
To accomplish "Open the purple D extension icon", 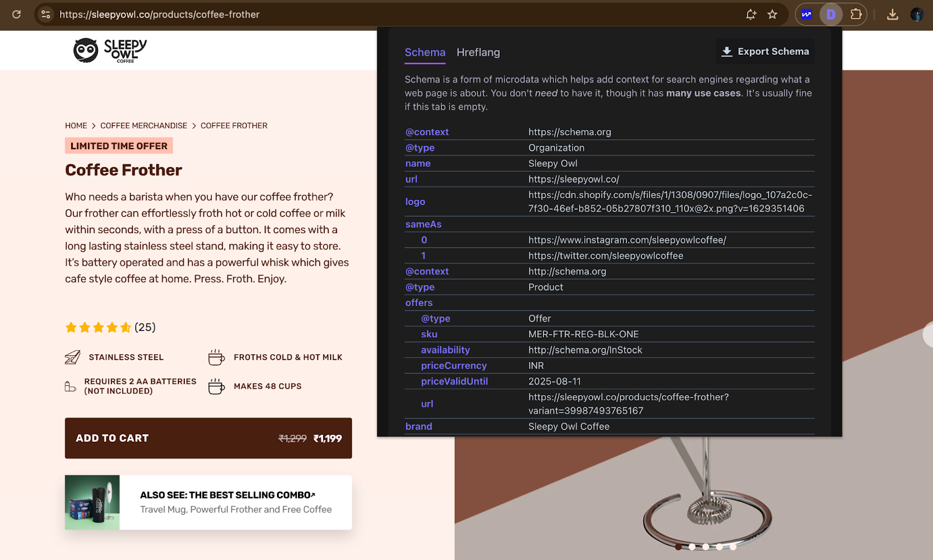I will (x=831, y=15).
